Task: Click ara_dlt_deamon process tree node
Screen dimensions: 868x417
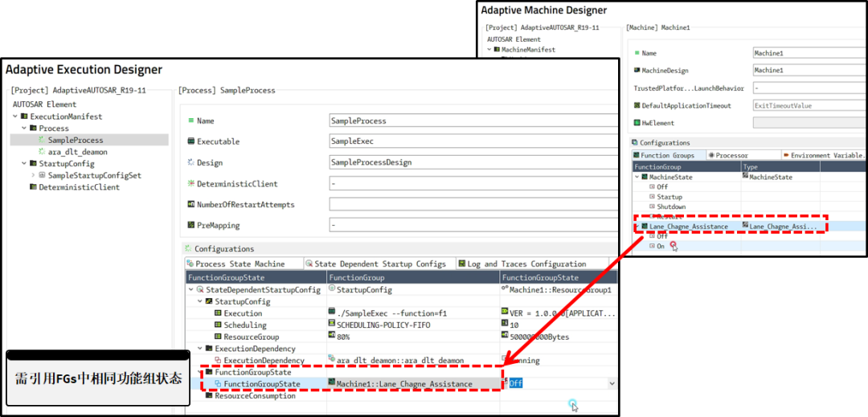Action: (x=77, y=152)
